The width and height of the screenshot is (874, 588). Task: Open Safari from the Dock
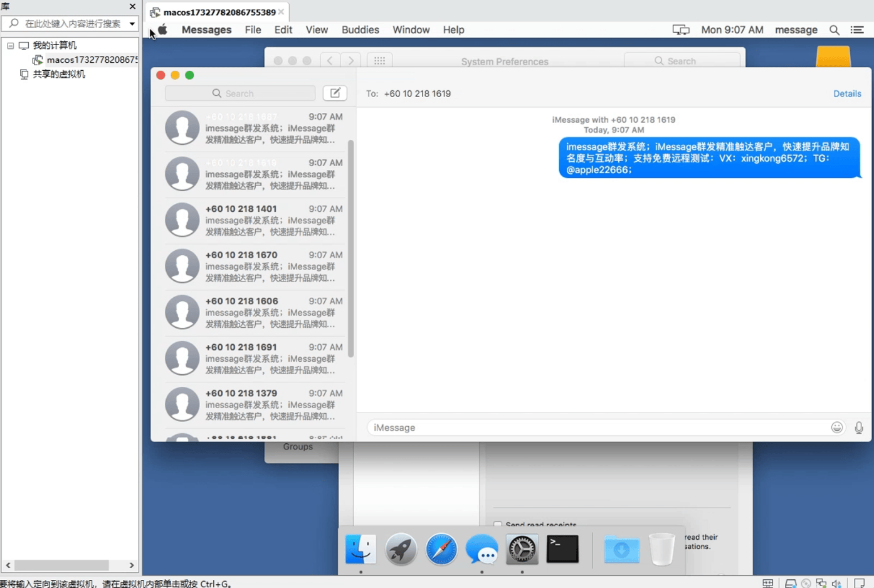[441, 549]
